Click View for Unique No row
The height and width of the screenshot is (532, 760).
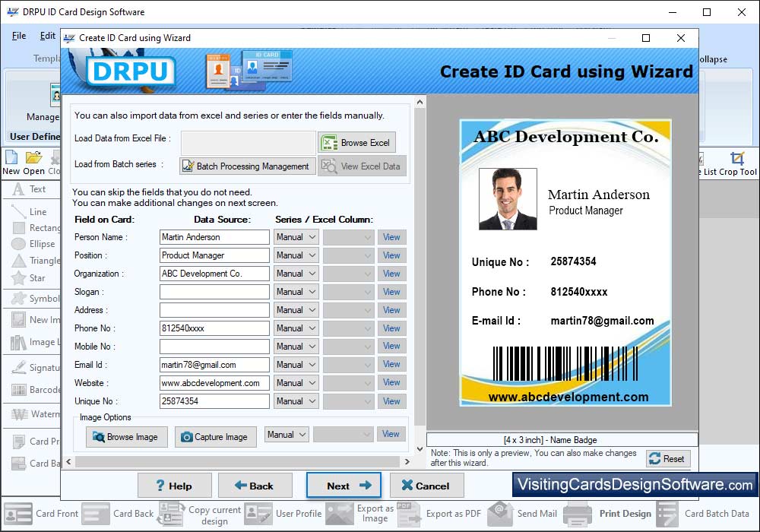(391, 401)
